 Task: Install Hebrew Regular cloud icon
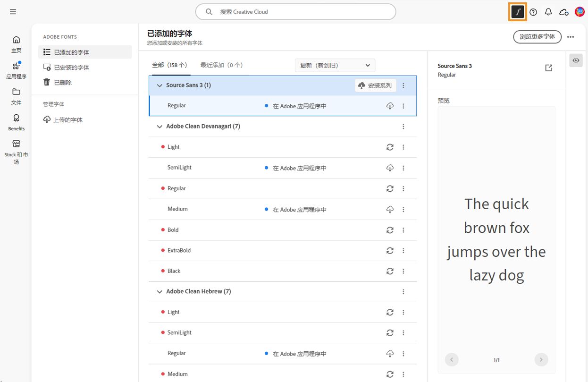[x=390, y=354]
